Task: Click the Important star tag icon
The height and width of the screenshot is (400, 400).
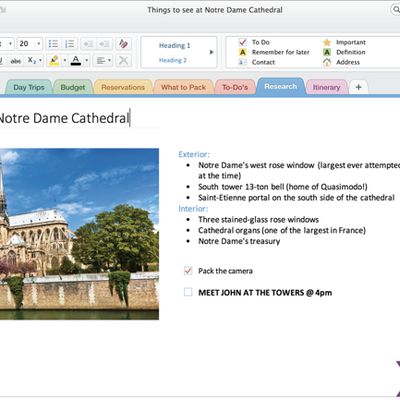Action: pyautogui.click(x=327, y=42)
